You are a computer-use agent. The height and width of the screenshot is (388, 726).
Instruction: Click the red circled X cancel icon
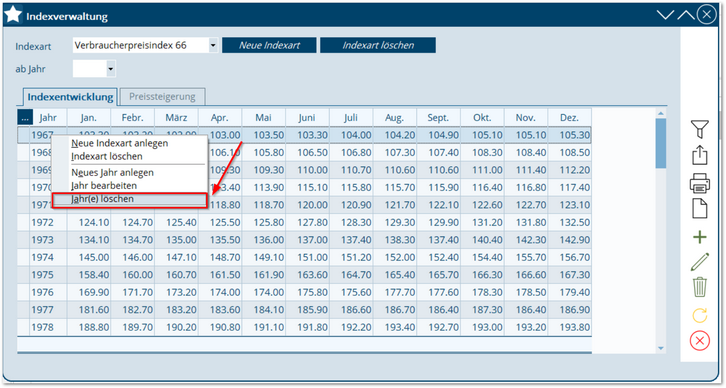click(700, 341)
